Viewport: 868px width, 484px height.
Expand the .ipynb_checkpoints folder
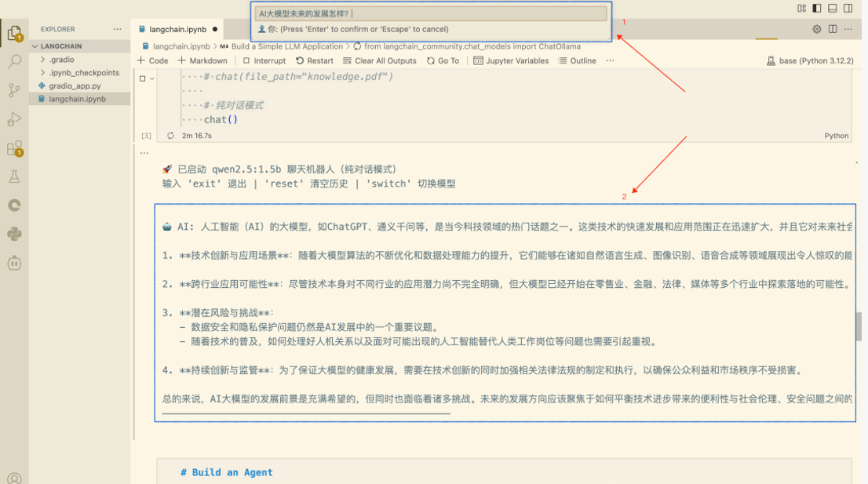pyautogui.click(x=80, y=72)
